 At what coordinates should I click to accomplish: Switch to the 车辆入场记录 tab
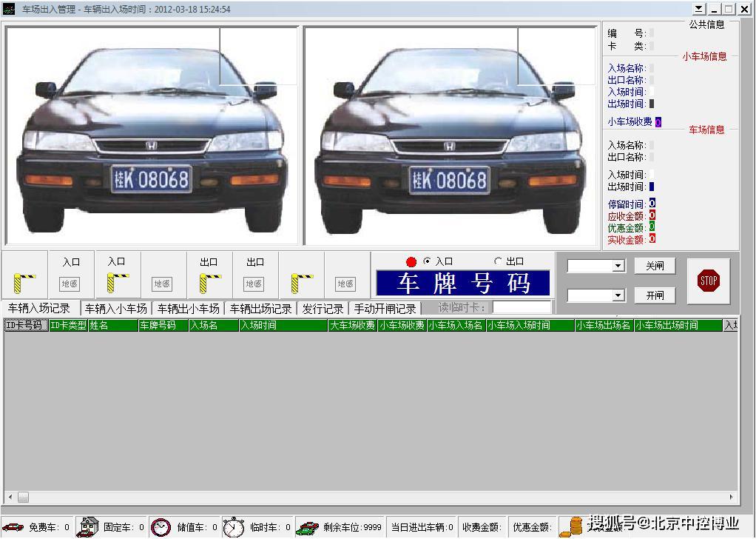coord(39,308)
